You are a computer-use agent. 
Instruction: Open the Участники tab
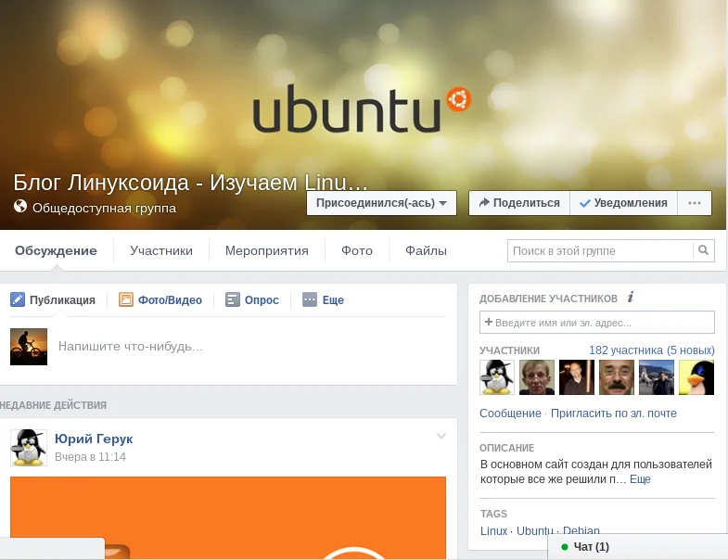[161, 250]
